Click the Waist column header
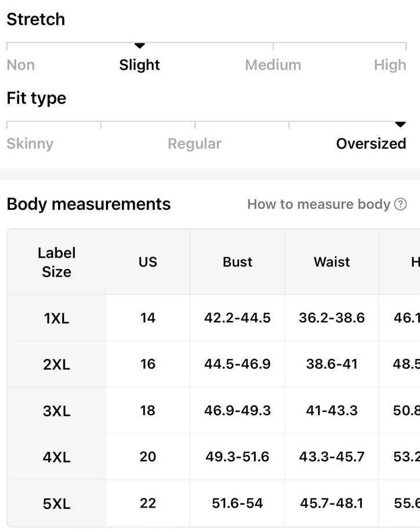The width and height of the screenshot is (420, 532). tap(332, 262)
